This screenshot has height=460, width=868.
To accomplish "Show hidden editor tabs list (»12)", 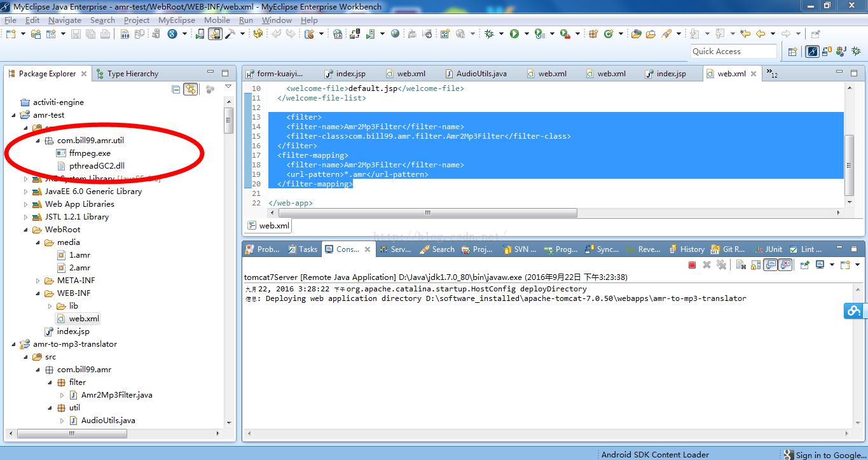I will (772, 73).
